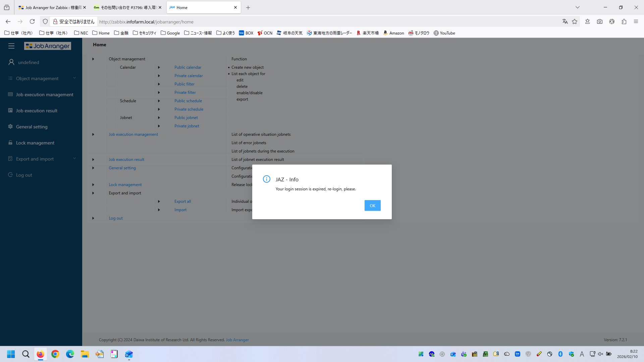Open the Private jobnet link
The height and width of the screenshot is (362, 644).
click(186, 126)
